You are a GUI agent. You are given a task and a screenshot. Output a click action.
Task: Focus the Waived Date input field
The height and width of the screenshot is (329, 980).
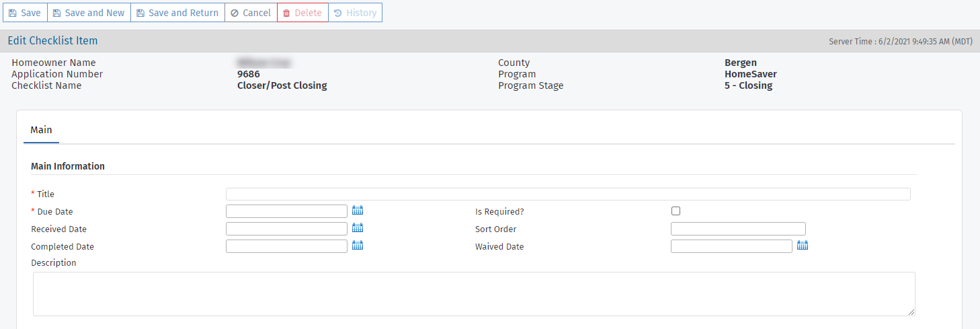(x=731, y=246)
